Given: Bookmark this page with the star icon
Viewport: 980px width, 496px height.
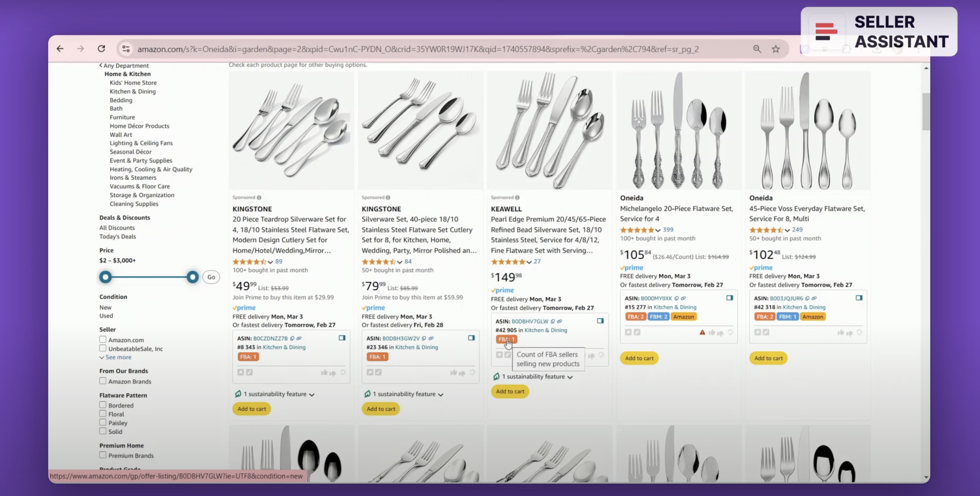Looking at the screenshot, I should point(776,49).
